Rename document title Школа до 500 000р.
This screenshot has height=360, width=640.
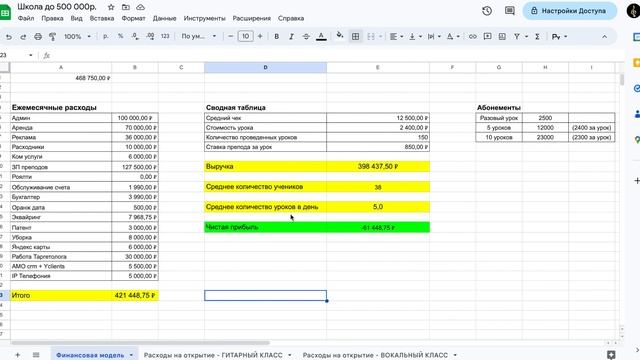click(x=57, y=7)
